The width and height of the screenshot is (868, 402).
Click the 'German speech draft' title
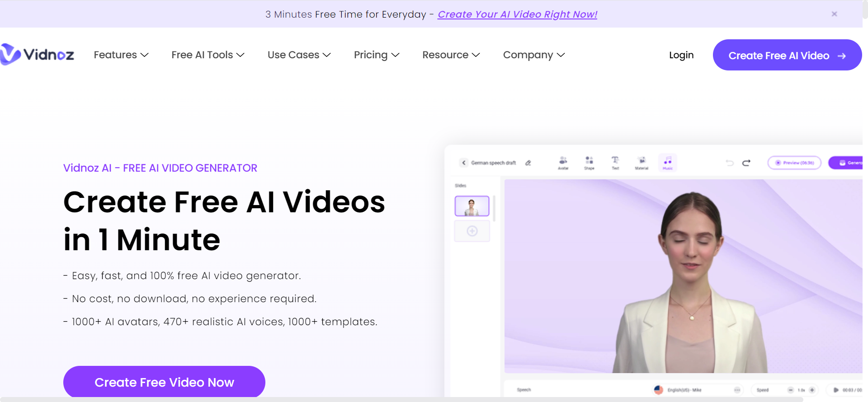coord(493,163)
